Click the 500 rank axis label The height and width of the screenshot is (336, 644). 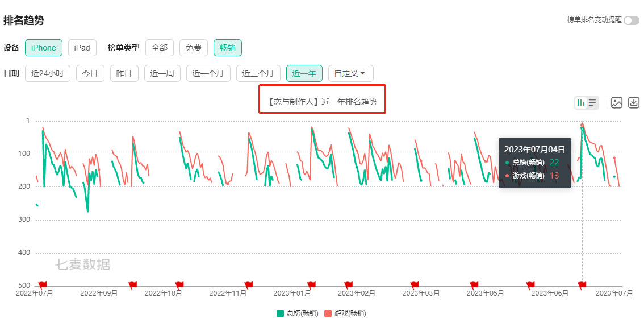click(24, 285)
